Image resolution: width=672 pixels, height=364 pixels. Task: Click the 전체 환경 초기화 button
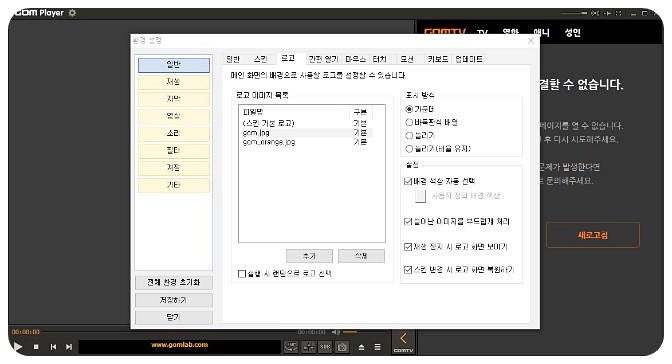[x=174, y=282]
